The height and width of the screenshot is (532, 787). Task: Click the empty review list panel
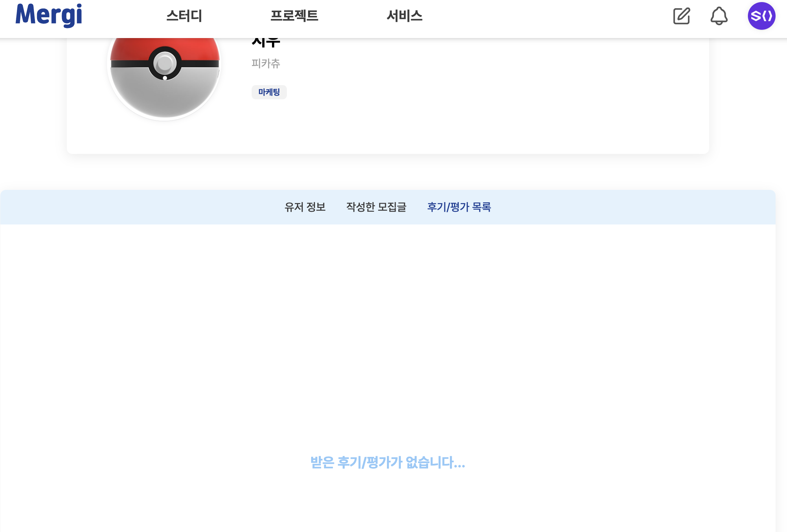pyautogui.click(x=388, y=329)
